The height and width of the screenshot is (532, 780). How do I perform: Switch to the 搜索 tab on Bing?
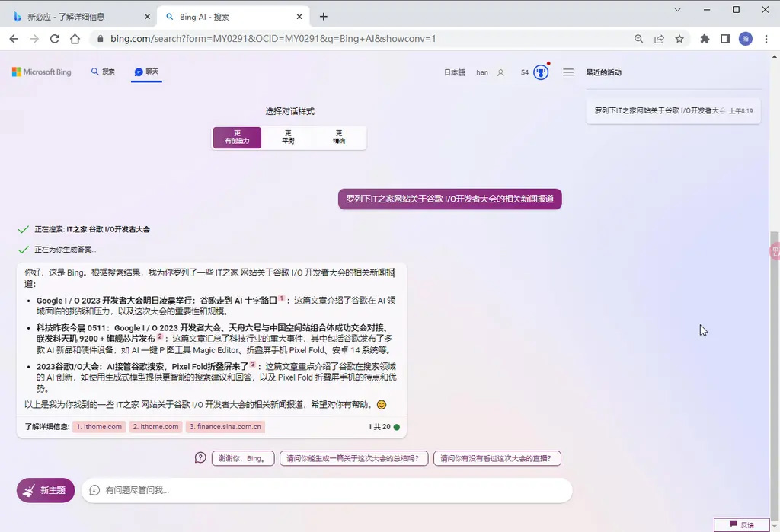tap(102, 72)
